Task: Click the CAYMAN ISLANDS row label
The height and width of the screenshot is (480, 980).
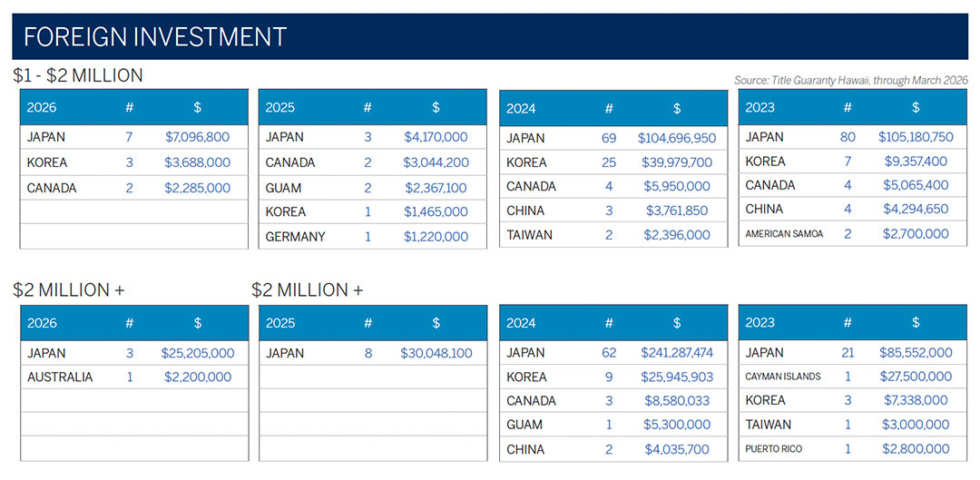Action: [x=782, y=377]
